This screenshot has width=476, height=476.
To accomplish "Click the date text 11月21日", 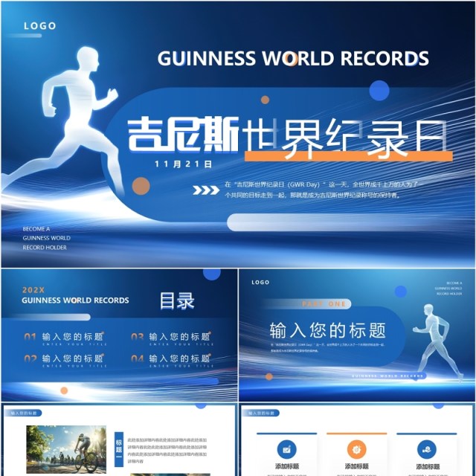I will click(x=183, y=164).
